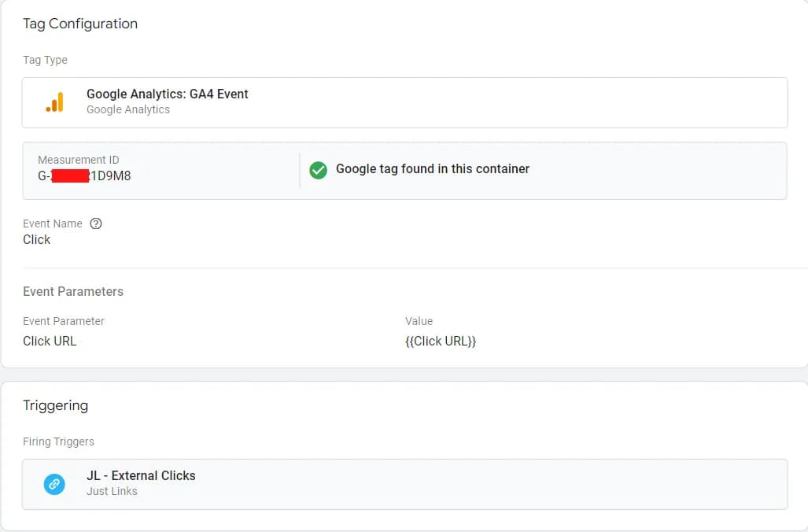Click the Google Analytics subtitle text

[128, 110]
